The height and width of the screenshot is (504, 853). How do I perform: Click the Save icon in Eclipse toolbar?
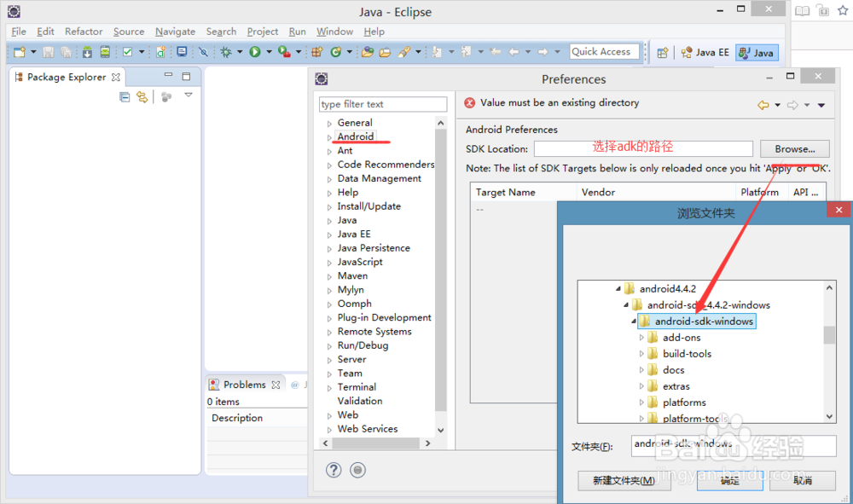[x=49, y=52]
